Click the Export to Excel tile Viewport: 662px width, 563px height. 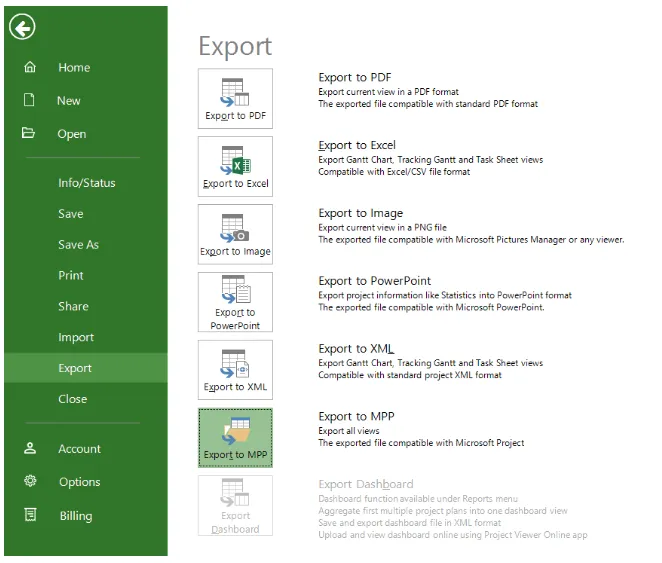tap(235, 166)
